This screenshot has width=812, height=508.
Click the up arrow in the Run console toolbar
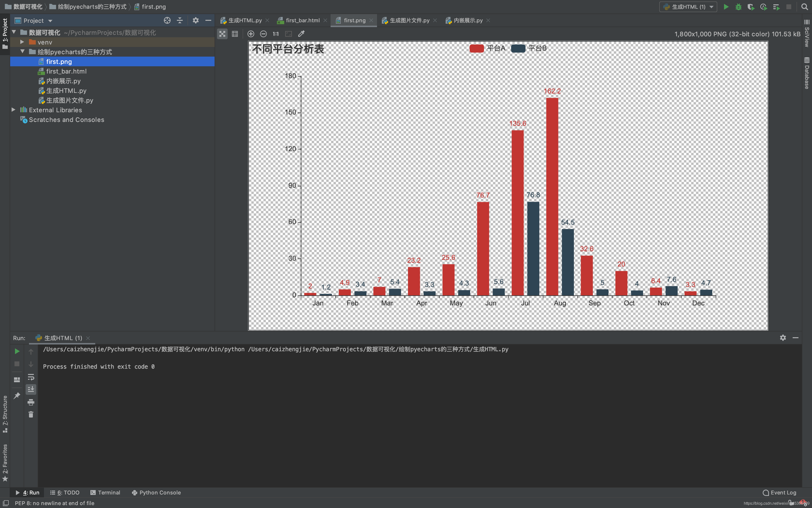(x=31, y=351)
